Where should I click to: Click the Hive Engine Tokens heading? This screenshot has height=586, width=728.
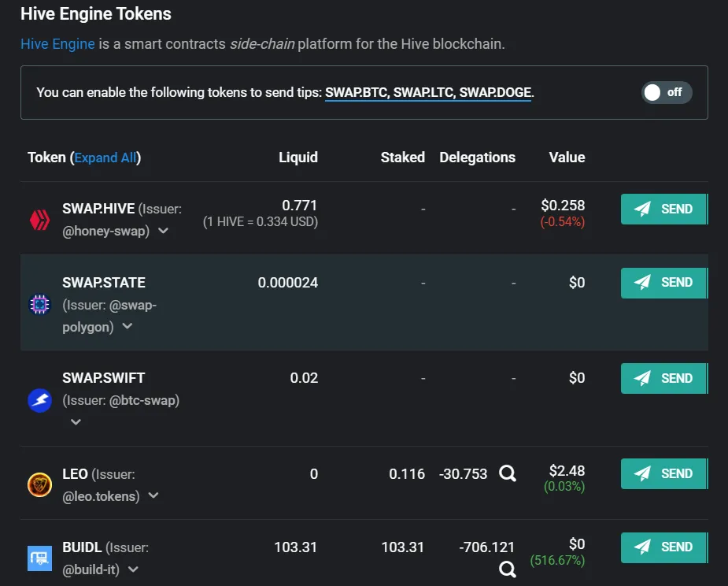pos(96,14)
